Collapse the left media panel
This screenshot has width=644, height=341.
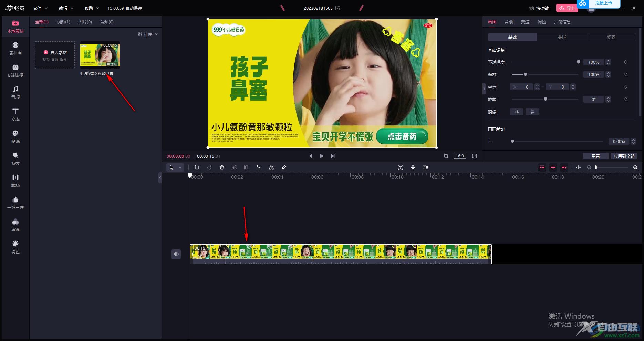[x=160, y=178]
